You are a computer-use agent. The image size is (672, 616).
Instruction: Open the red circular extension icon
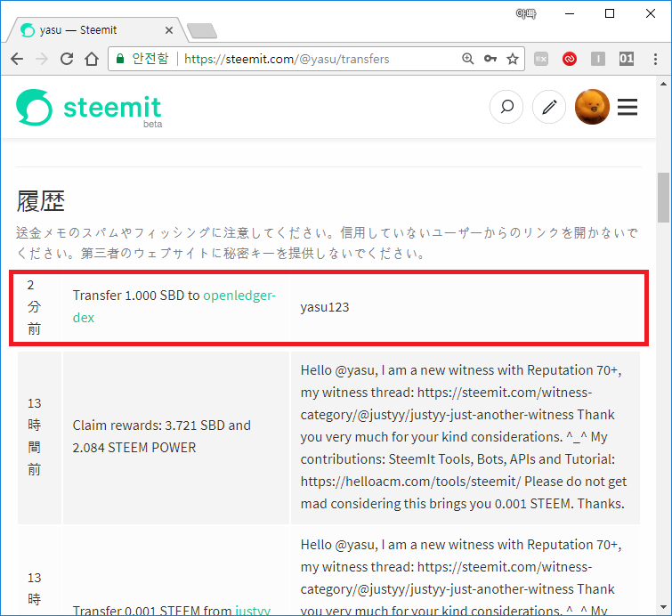570,59
